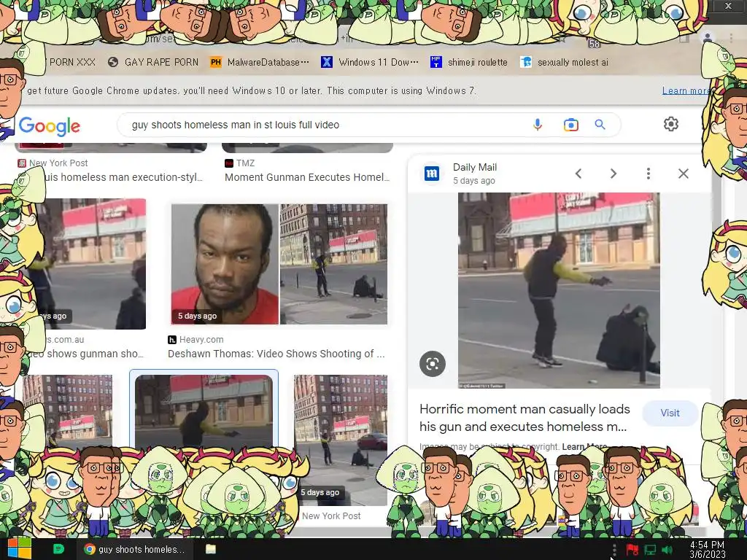The height and width of the screenshot is (560, 747).
Task: Open Heavy.com "Deshawn Thomas: Video Shows Shooting" result
Action: 276,354
